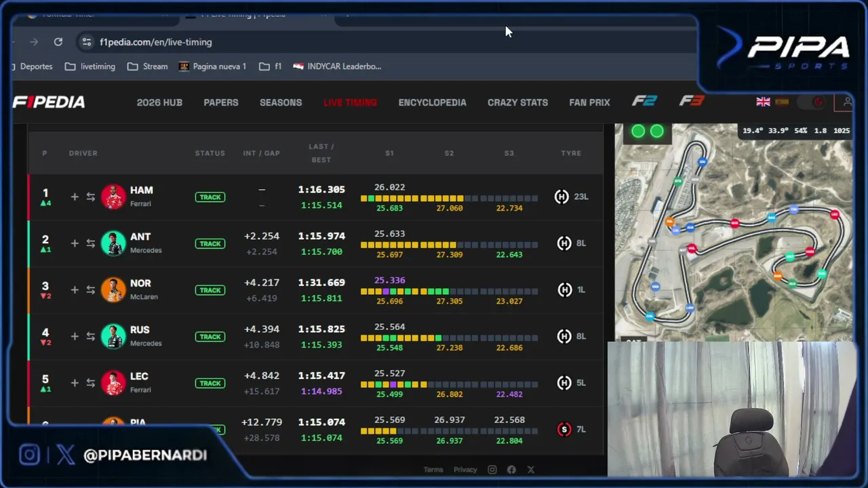868x488 pixels.
Task: Reload the page with the browser refresh icon
Action: pos(58,42)
